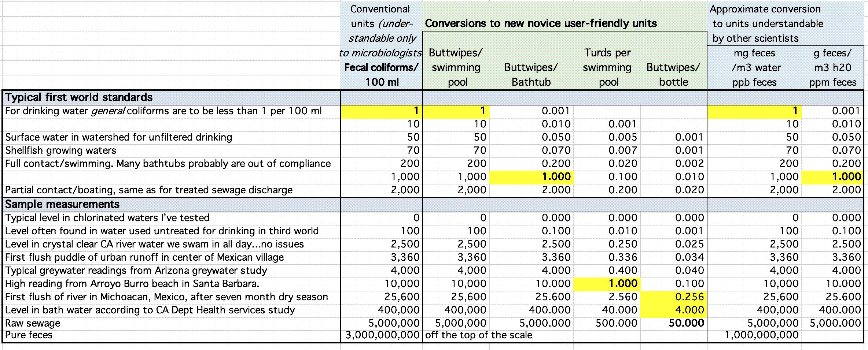The image size is (868, 350).
Task: Select the Raw sewage row label
Action: click(32, 323)
